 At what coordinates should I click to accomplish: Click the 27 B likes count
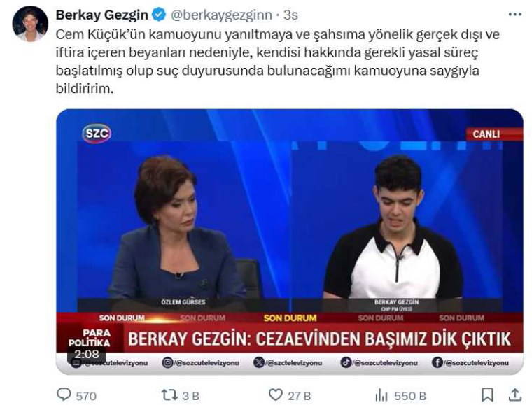(300, 396)
